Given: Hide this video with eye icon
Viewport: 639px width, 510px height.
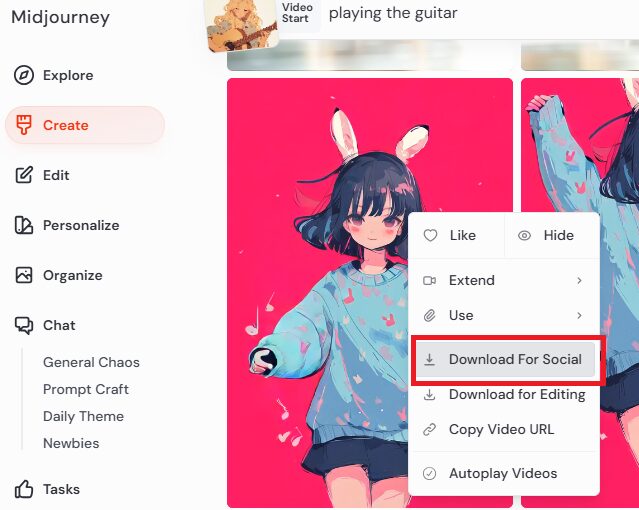Looking at the screenshot, I should tap(524, 235).
